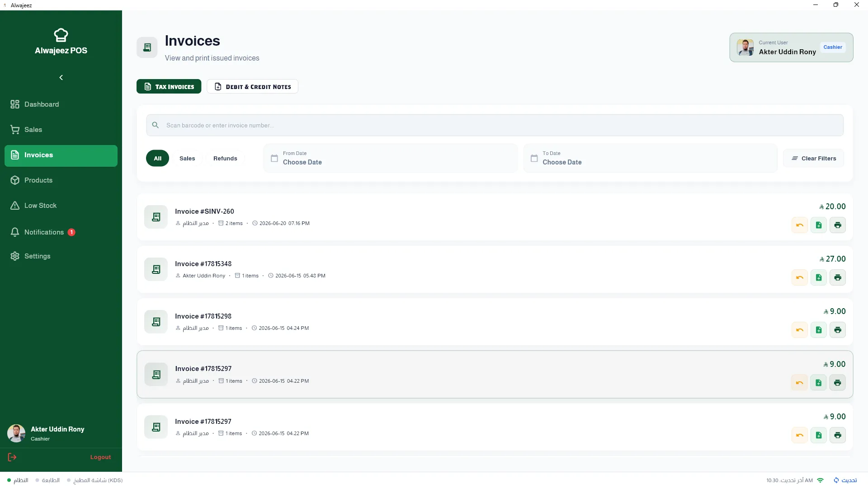The image size is (868, 488).
Task: Switch to the Tax Invoices tab
Action: click(x=169, y=87)
